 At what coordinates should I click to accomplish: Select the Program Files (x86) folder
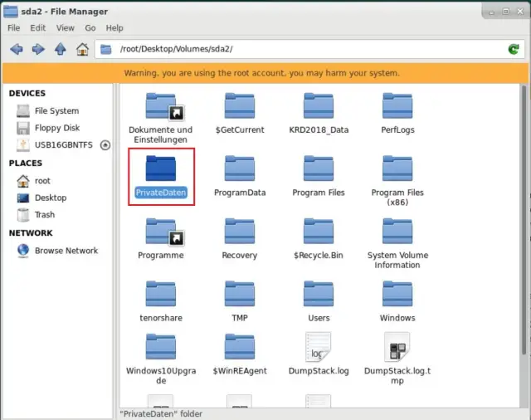(x=397, y=169)
